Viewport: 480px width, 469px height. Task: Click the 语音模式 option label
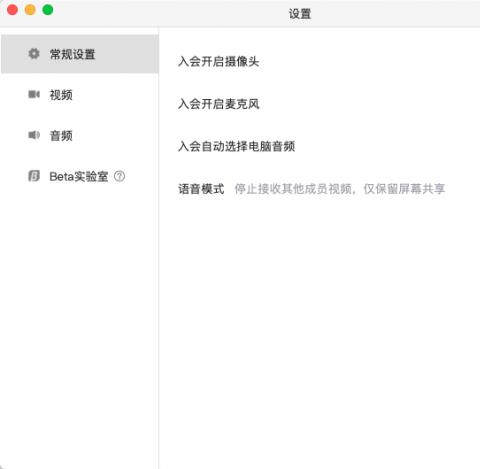click(x=201, y=189)
